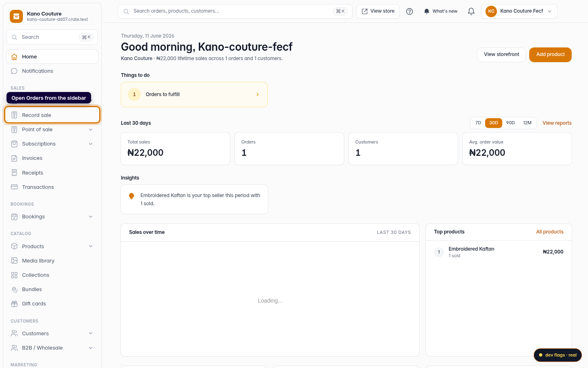Open Embroidered Kaftan in Top products
This screenshot has width=588, height=368.
coord(499,252)
